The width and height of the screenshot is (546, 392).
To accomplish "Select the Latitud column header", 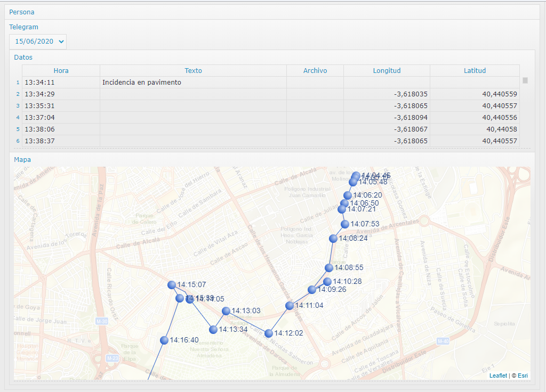I will 475,71.
